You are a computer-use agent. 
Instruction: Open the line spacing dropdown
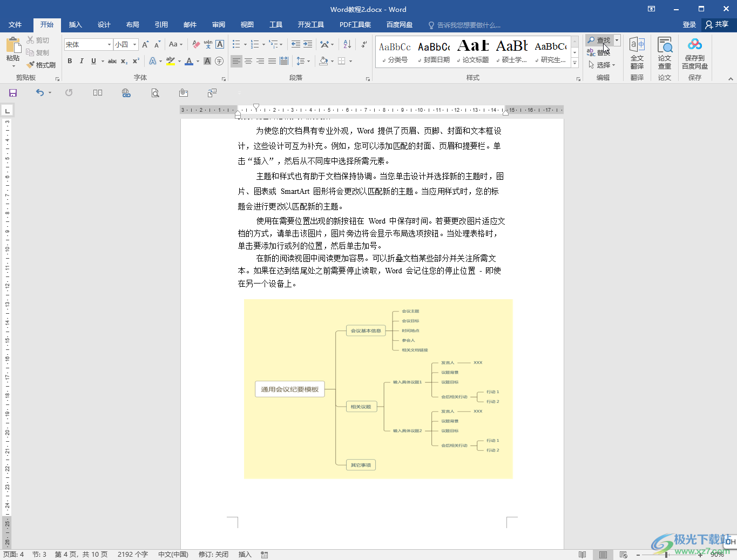(x=303, y=61)
